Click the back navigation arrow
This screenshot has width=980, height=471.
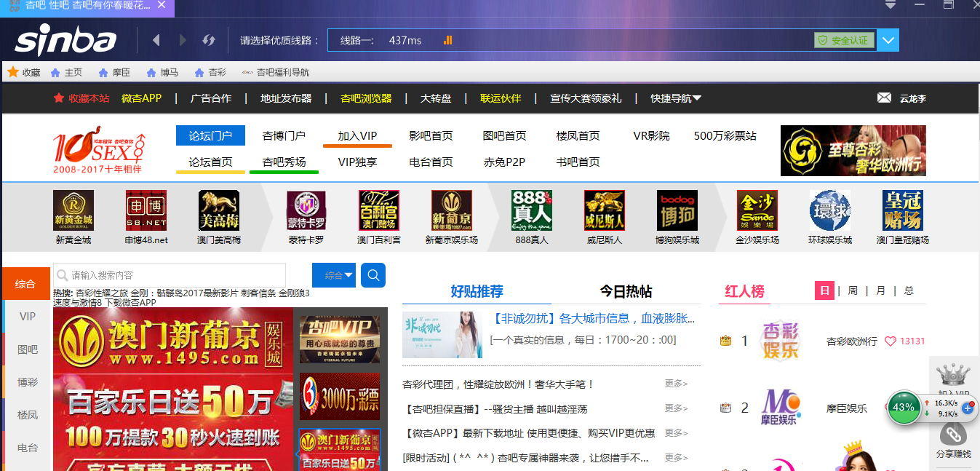point(156,41)
